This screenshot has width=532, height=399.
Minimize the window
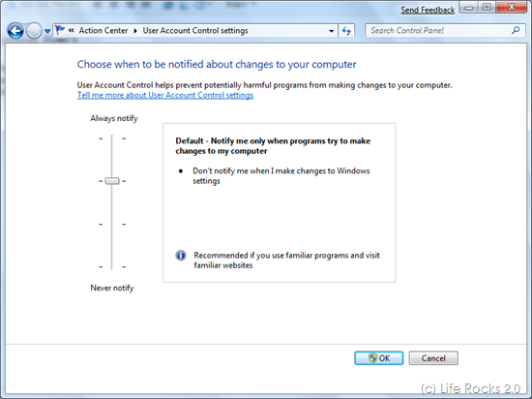pyautogui.click(x=469, y=8)
